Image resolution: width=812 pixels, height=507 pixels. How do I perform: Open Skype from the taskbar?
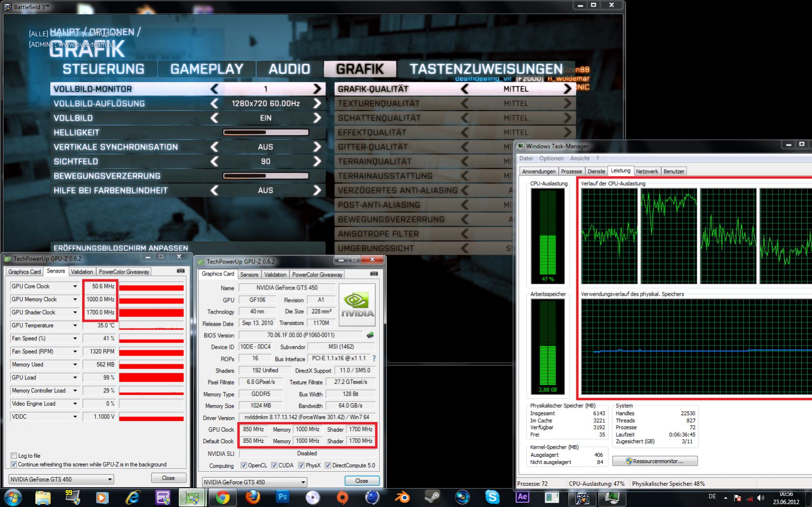coord(492,497)
